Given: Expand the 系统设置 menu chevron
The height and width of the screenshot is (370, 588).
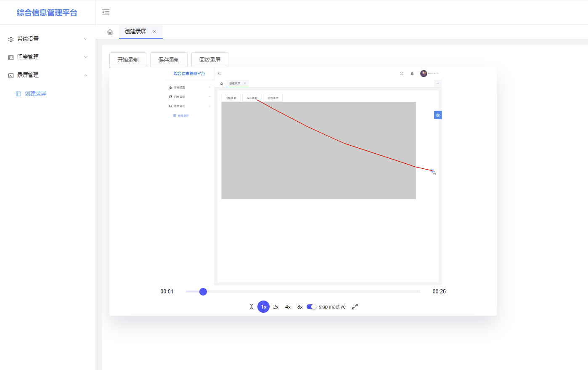Looking at the screenshot, I should click(x=86, y=39).
